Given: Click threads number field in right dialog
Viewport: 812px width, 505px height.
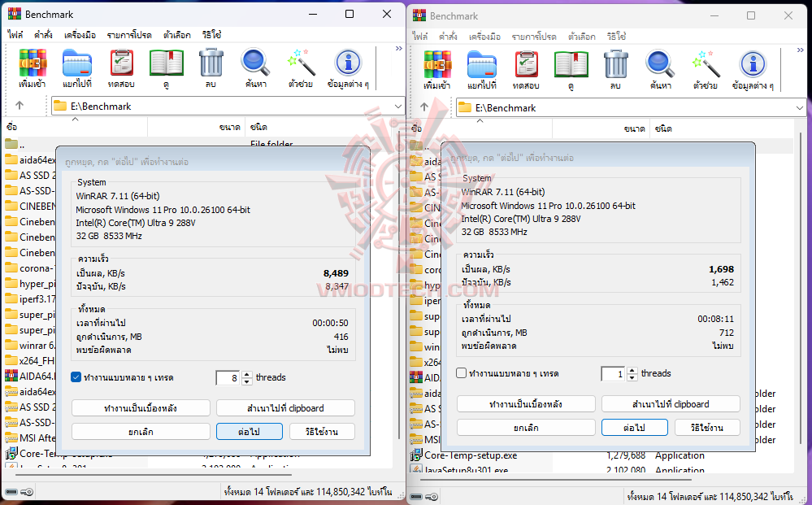Looking at the screenshot, I should point(614,374).
